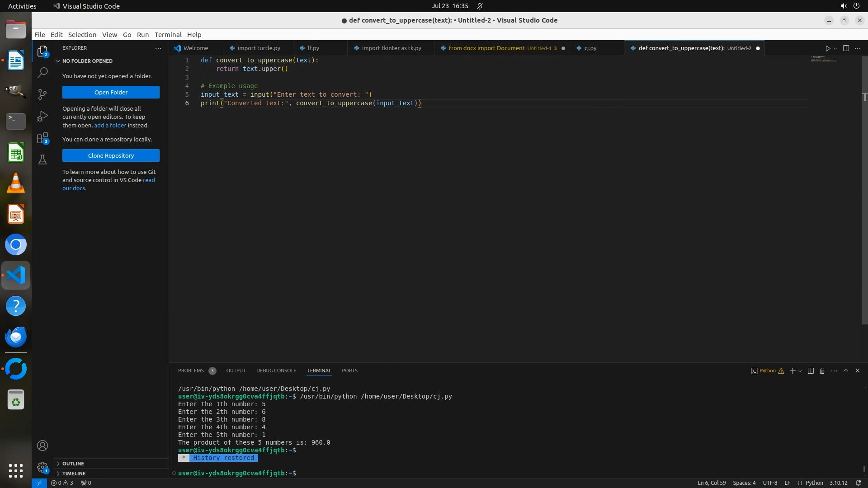Open the Source Control view
This screenshot has width=868, height=488.
coord(42,94)
